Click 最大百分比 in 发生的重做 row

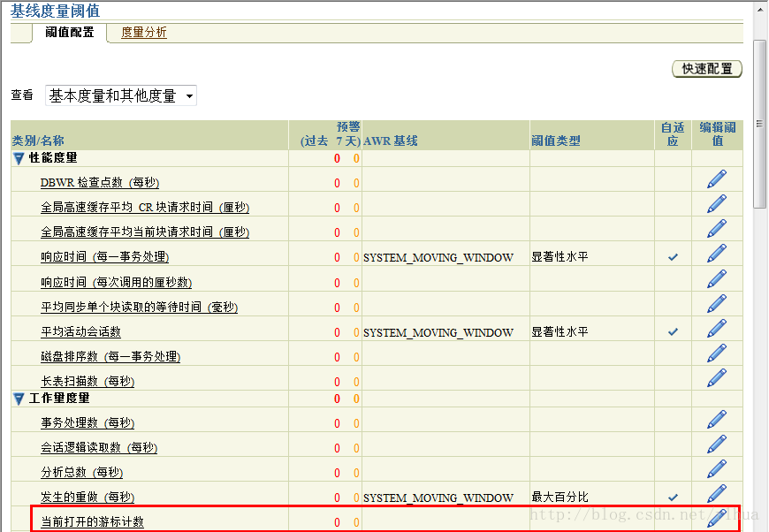click(x=560, y=498)
